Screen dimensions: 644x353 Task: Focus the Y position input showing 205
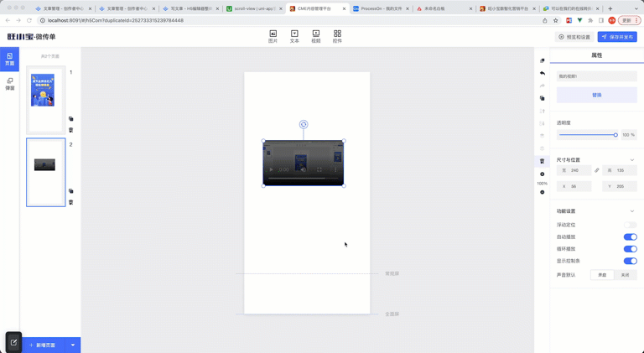tap(620, 186)
